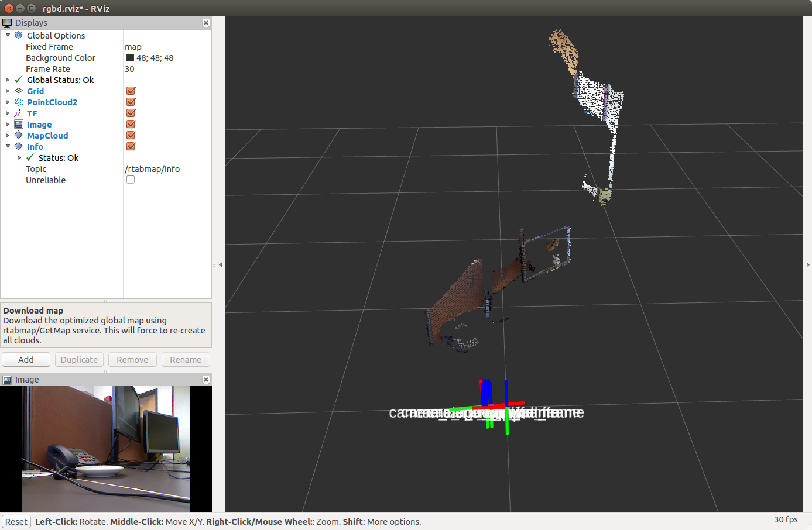812x530 pixels.
Task: Disable the MapCloud display checkbox
Action: pyautogui.click(x=131, y=135)
